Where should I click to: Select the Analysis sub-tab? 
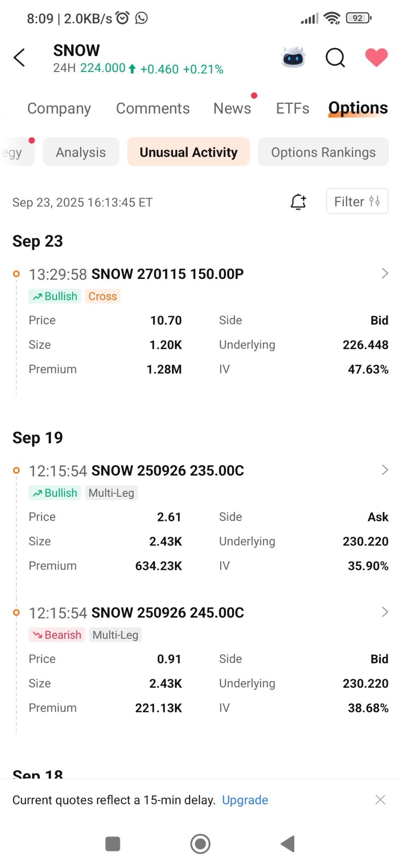[x=81, y=152]
